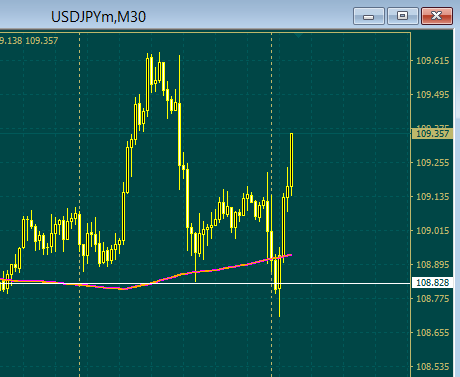Click the chart shift triangle marker
The image size is (460, 377).
[298, 35]
